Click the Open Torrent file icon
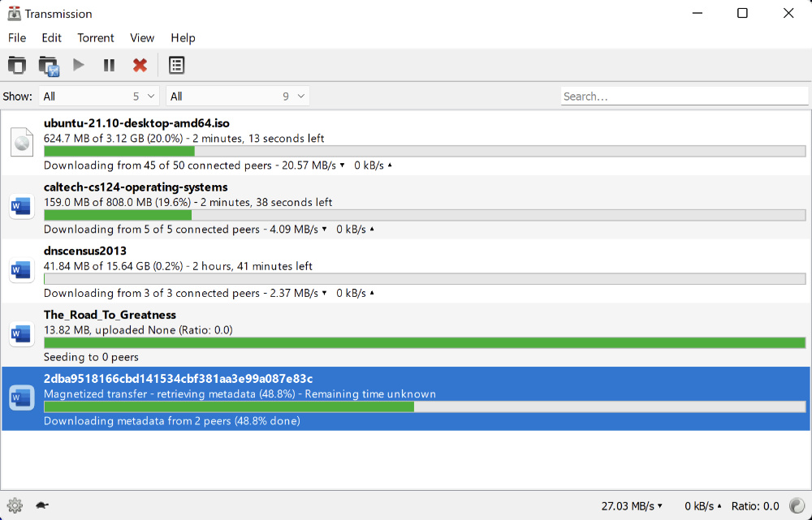This screenshot has width=812, height=520. [17, 65]
